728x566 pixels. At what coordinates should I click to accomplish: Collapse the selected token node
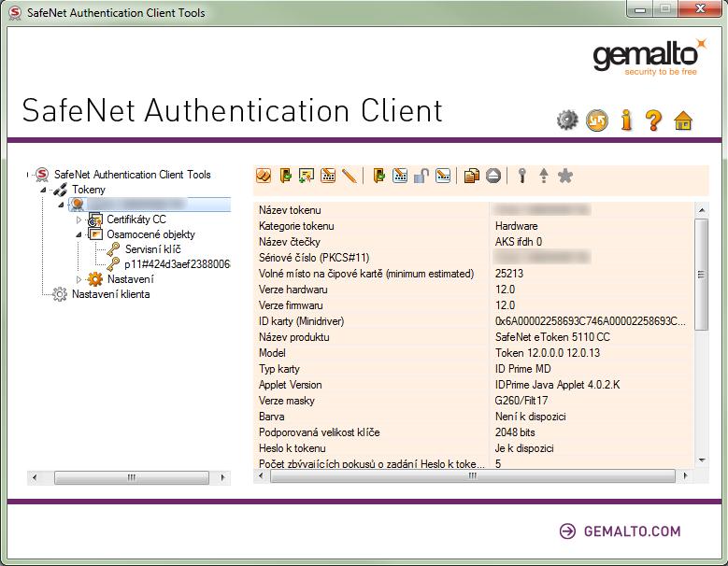point(61,205)
